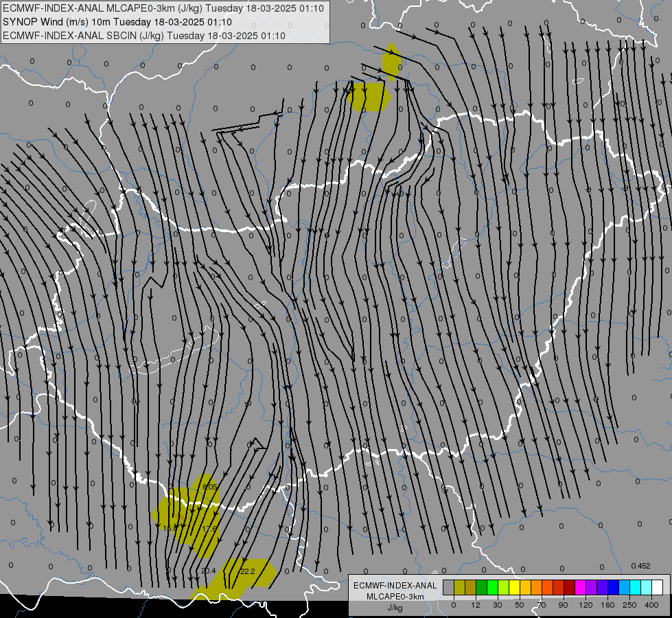Click the legend label 400
This screenshot has height=618, width=672.
(651, 605)
